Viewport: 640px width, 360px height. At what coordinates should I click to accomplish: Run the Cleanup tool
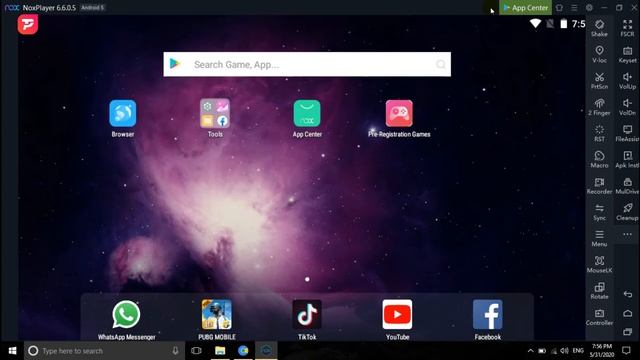click(627, 212)
